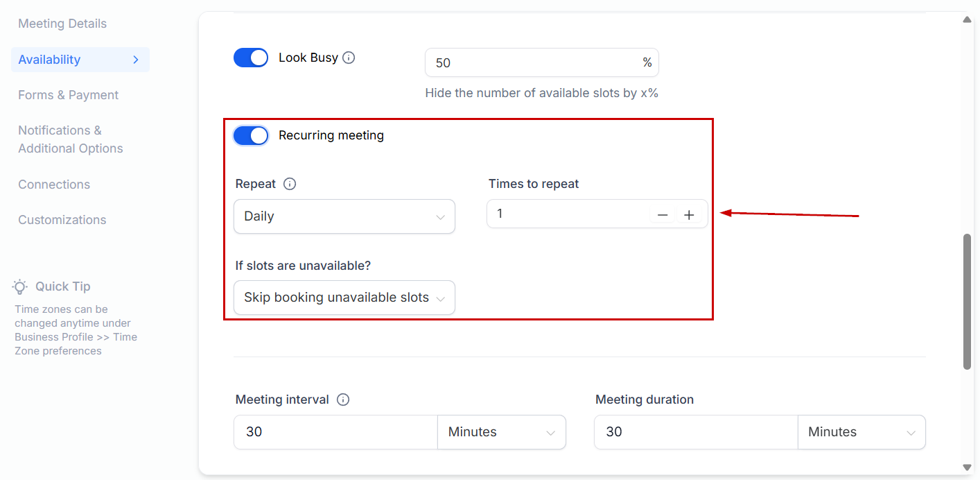980x480 pixels.
Task: Open the Customizations section
Action: click(x=62, y=220)
